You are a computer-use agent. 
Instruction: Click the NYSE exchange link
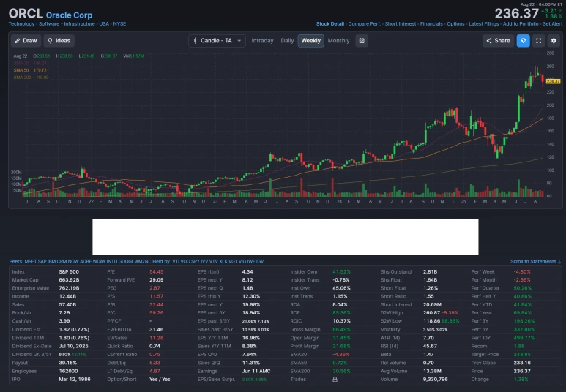119,24
